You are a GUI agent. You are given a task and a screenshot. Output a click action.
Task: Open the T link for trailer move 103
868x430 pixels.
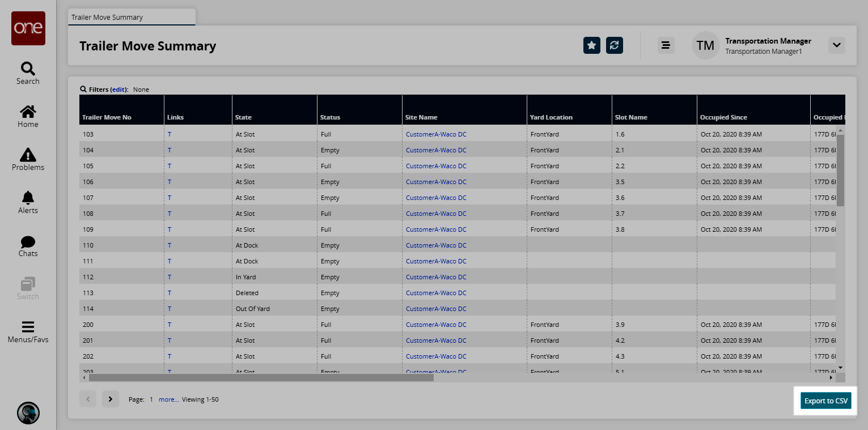click(170, 134)
